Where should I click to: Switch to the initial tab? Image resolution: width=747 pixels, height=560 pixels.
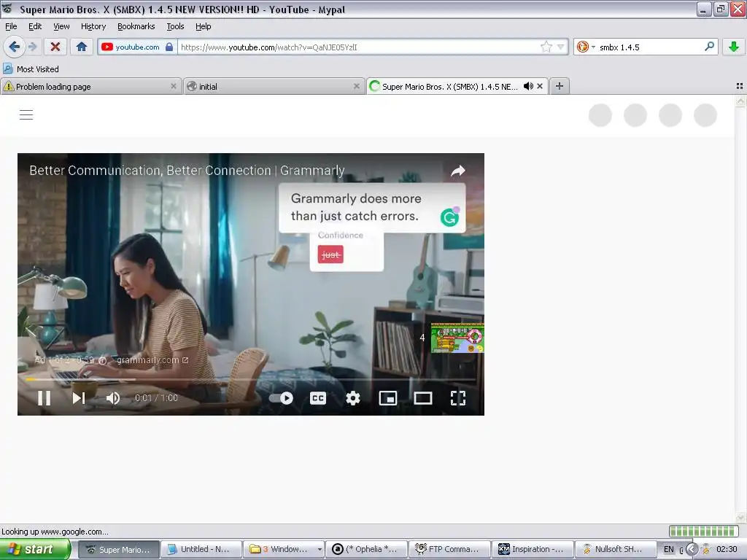(x=273, y=86)
